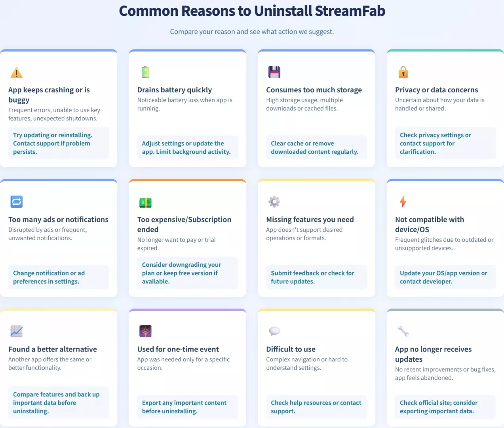The image size is (504, 428).
Task: Click the 'Update your OS/app version' suggestion
Action: (x=445, y=277)
